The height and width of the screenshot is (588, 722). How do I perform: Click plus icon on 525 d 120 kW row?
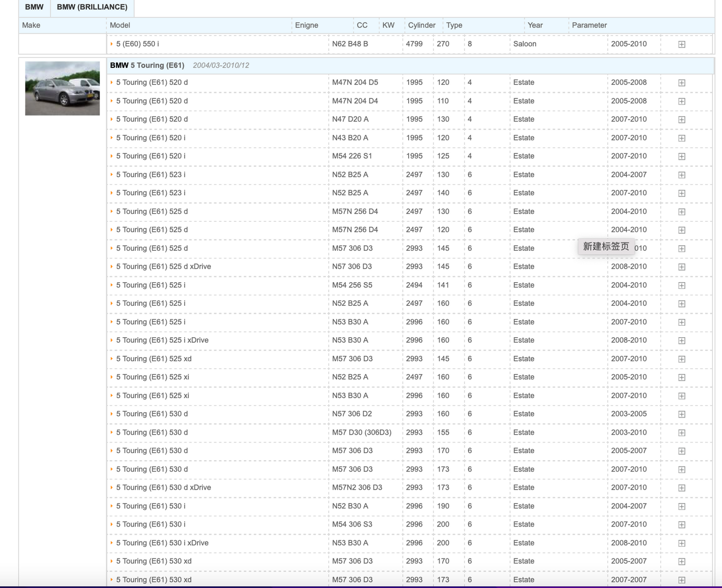682,230
